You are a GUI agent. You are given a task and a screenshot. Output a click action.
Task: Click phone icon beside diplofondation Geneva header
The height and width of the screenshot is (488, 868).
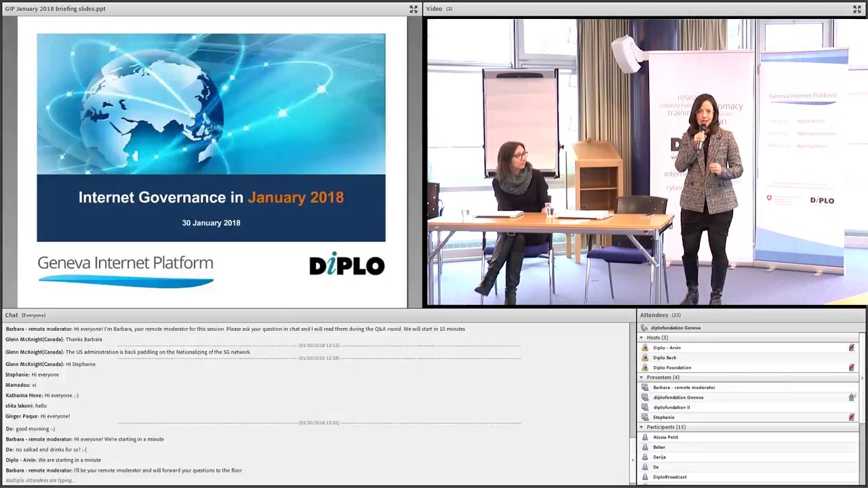(644, 328)
